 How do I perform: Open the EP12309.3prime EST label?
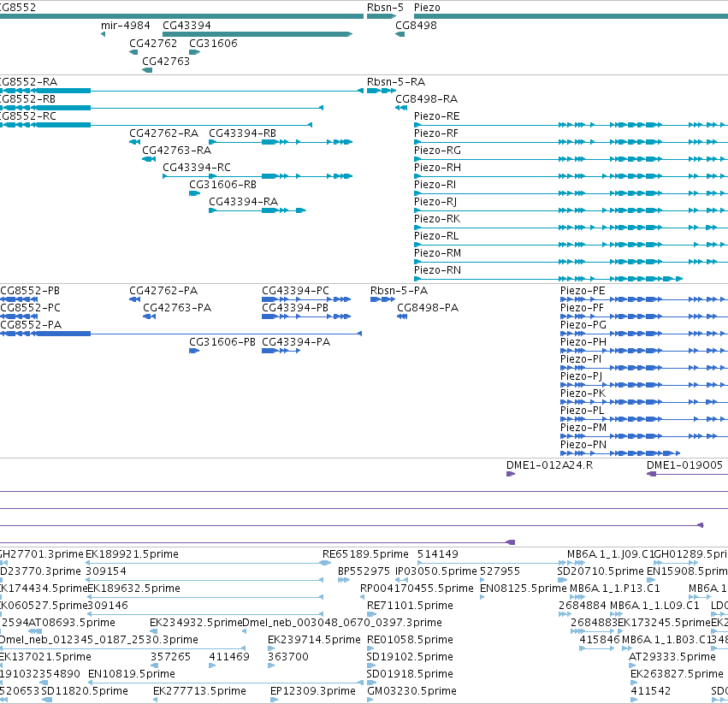pos(312,691)
